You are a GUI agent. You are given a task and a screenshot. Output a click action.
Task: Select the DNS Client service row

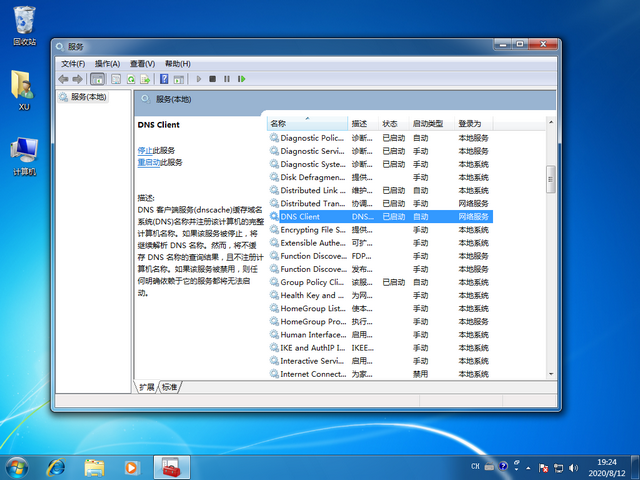(x=380, y=216)
